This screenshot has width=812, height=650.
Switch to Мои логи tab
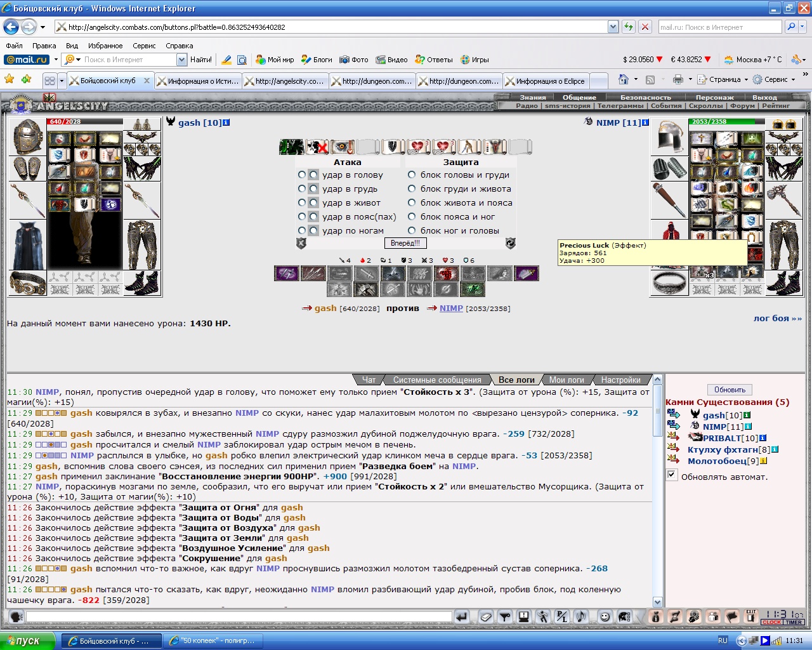click(566, 380)
